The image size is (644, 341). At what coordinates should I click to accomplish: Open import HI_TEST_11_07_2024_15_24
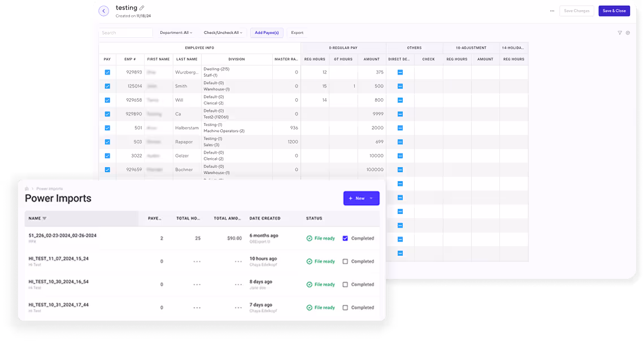[58, 259]
